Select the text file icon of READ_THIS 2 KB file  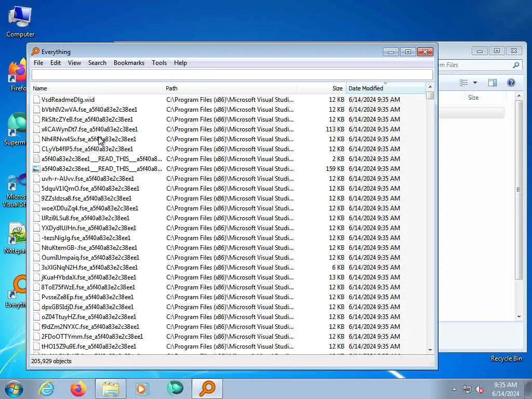click(x=36, y=159)
